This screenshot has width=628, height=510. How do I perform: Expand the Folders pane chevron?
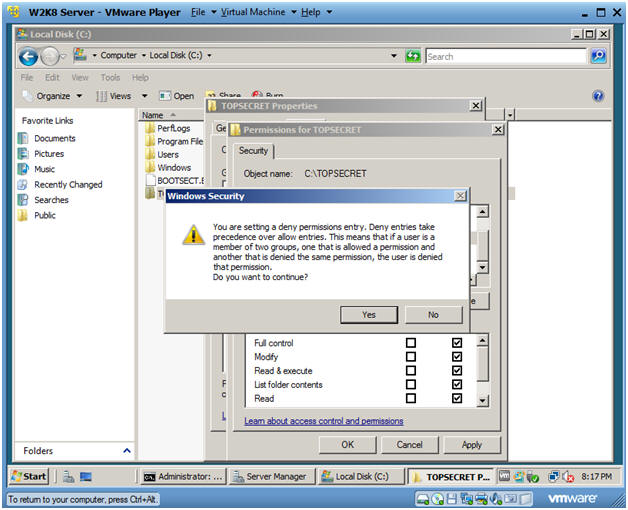coord(127,451)
